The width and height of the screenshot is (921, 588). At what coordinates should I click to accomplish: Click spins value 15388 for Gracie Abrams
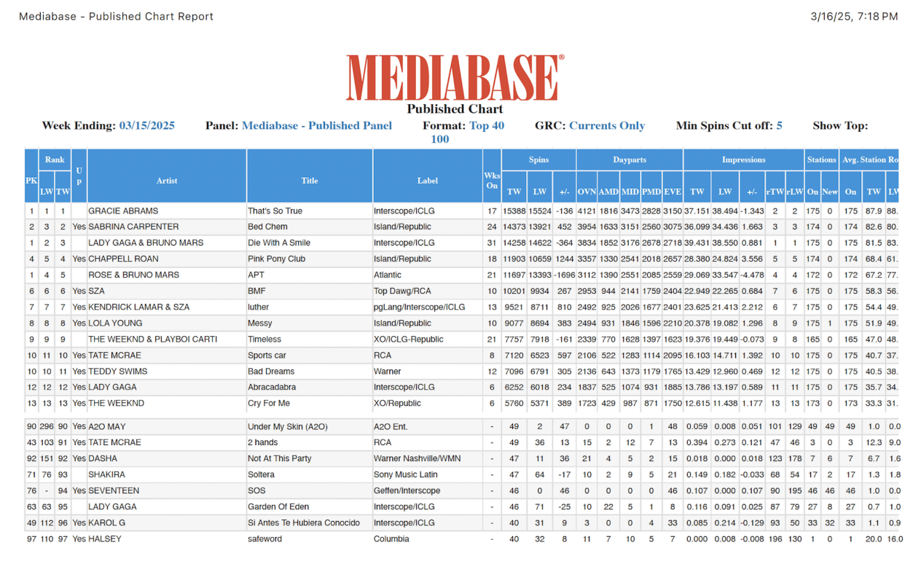pos(514,211)
